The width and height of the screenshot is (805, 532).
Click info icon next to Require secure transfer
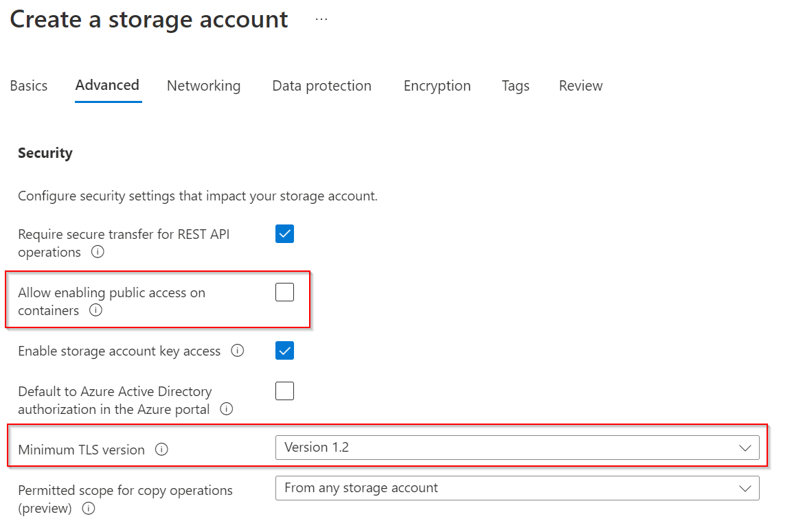pyautogui.click(x=98, y=252)
